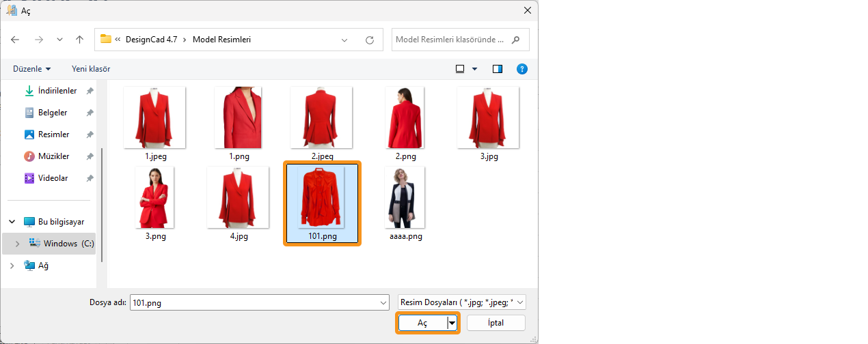868x344 pixels.
Task: Select the Müzikler sidebar folder
Action: [53, 156]
